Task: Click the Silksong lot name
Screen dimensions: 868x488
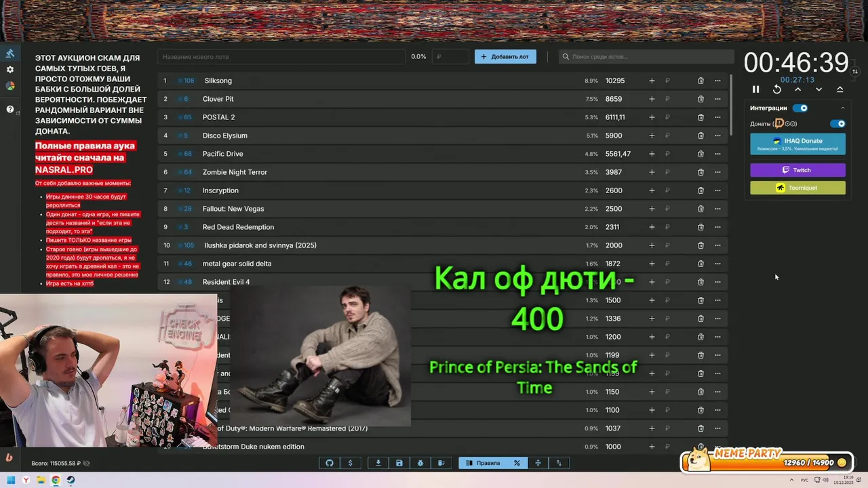Action: [218, 81]
